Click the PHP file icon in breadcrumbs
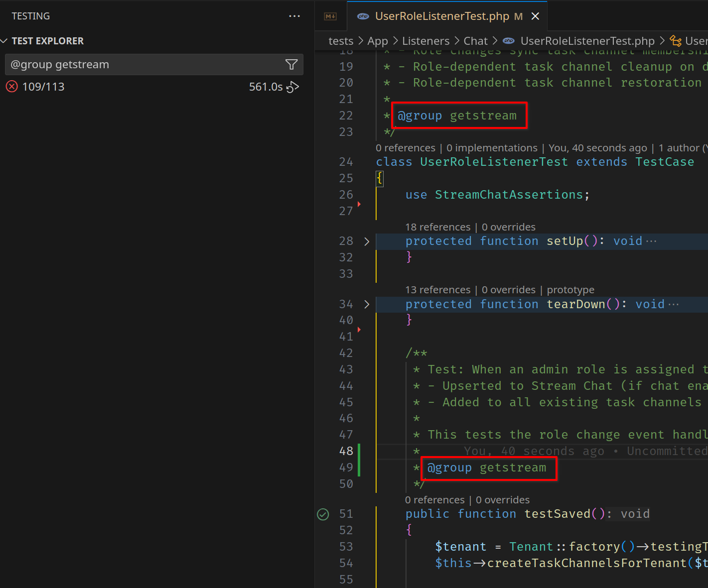This screenshot has width=708, height=588. click(509, 41)
